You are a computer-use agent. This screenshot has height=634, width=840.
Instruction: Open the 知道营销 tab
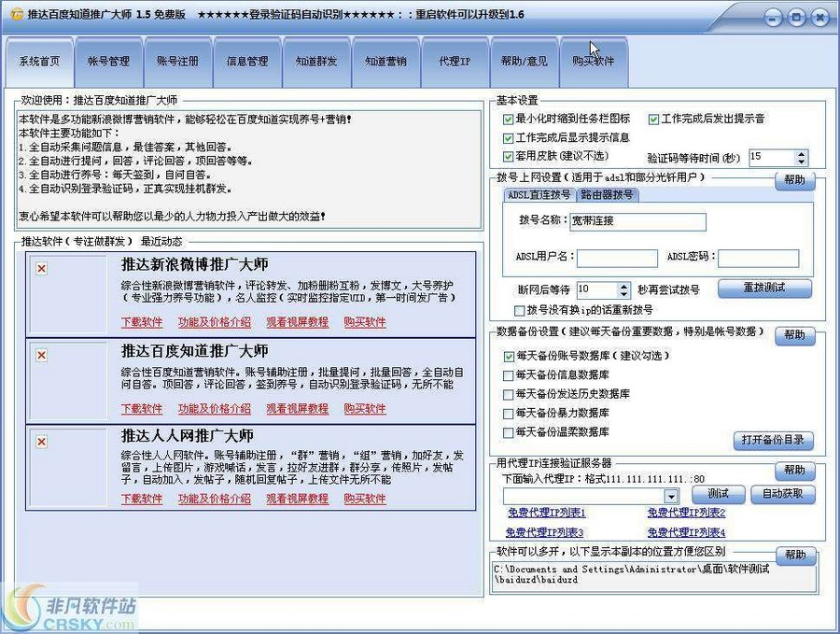[385, 62]
